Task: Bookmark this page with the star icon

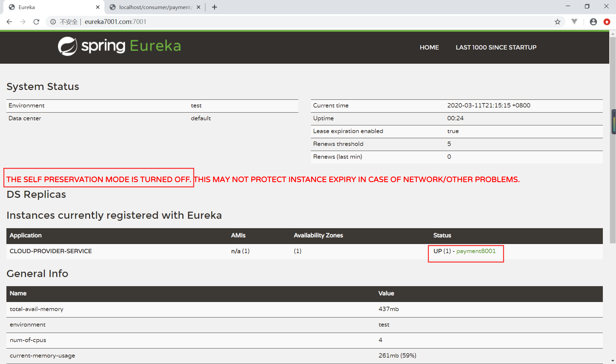Action: coord(557,22)
